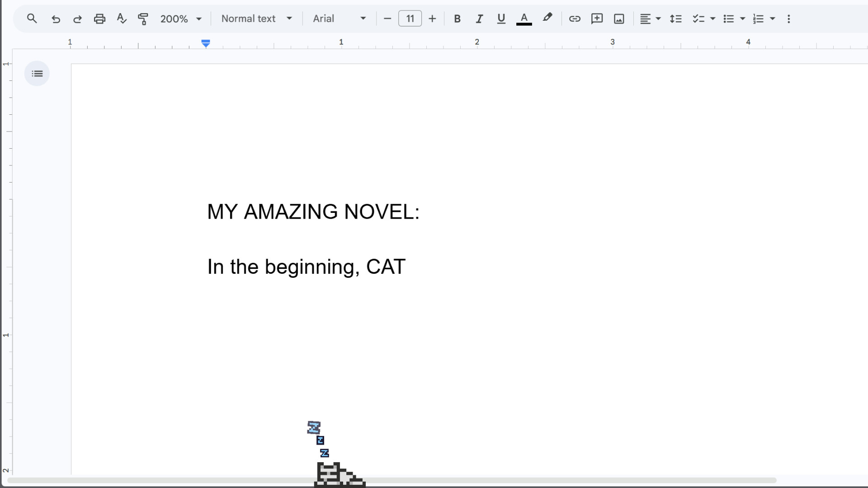
Task: Insert a bulleted list
Action: (728, 19)
